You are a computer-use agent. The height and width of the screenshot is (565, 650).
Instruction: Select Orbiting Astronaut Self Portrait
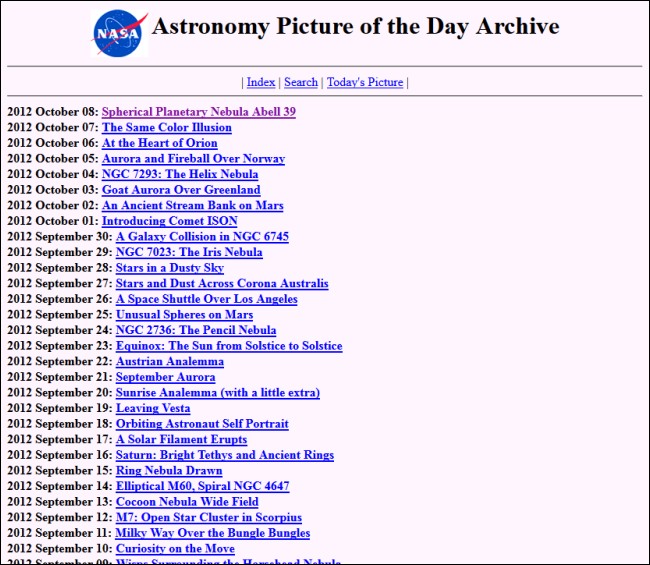(x=202, y=424)
